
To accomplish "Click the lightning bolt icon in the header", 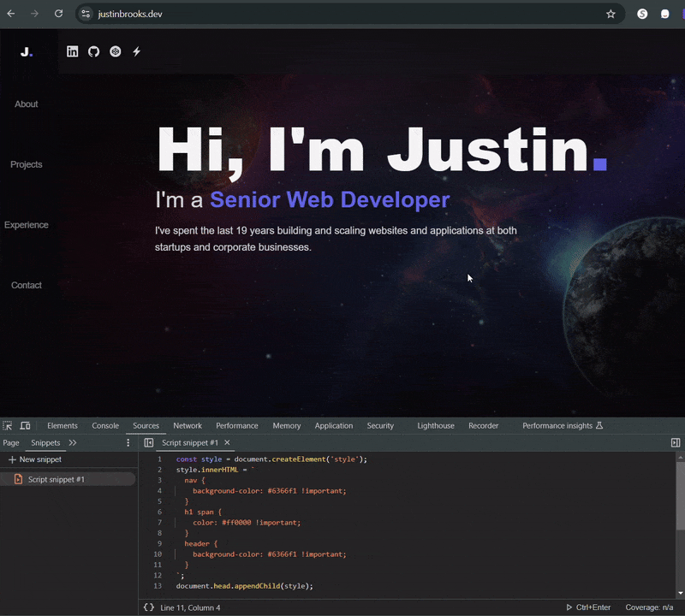I will point(137,51).
